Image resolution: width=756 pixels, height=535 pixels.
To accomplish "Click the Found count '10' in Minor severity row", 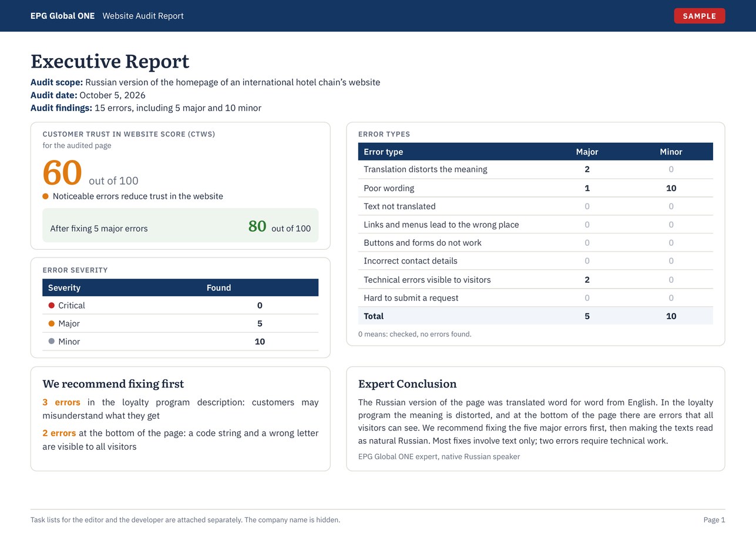I will [x=260, y=342].
